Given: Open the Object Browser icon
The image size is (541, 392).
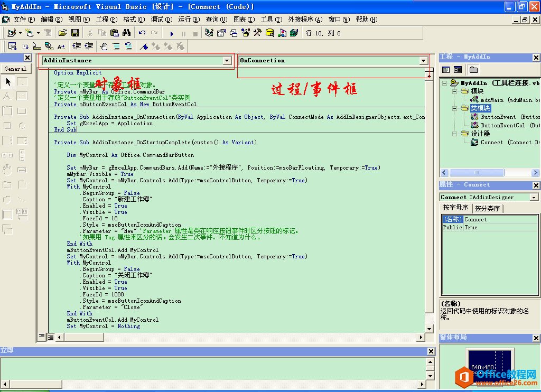Looking at the screenshot, I should click(246, 33).
